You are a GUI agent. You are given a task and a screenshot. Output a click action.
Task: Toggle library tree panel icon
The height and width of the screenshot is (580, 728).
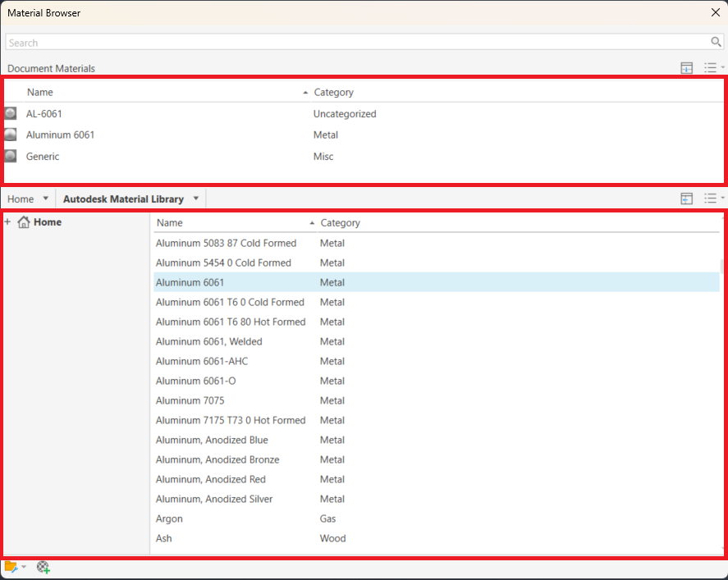click(687, 199)
